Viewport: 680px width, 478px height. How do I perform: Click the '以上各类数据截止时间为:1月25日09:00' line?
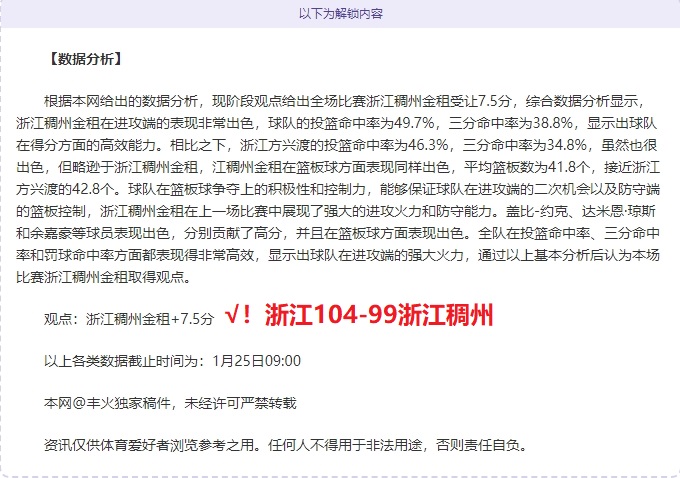172,360
